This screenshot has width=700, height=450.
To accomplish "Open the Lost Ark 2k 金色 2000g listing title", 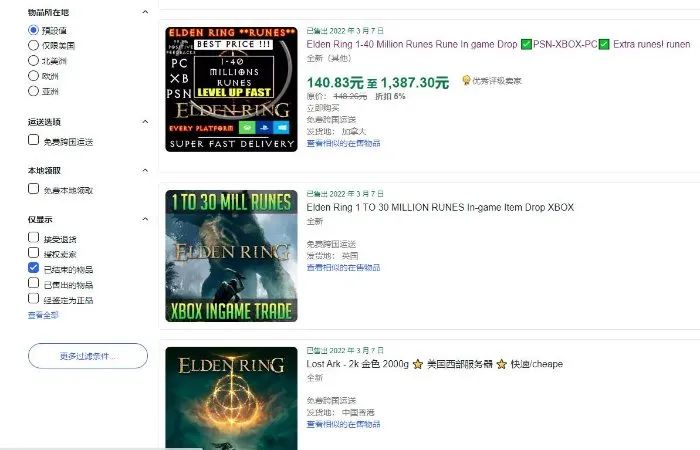I will point(434,364).
